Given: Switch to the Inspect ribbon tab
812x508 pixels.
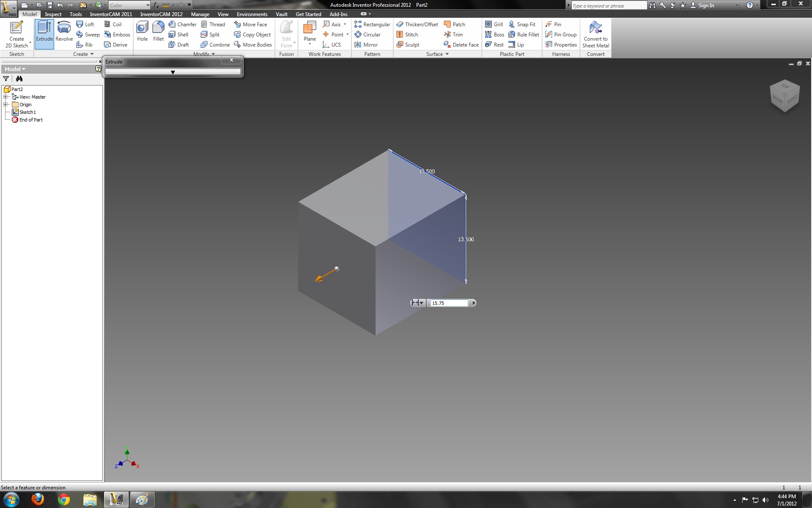Looking at the screenshot, I should click(53, 14).
